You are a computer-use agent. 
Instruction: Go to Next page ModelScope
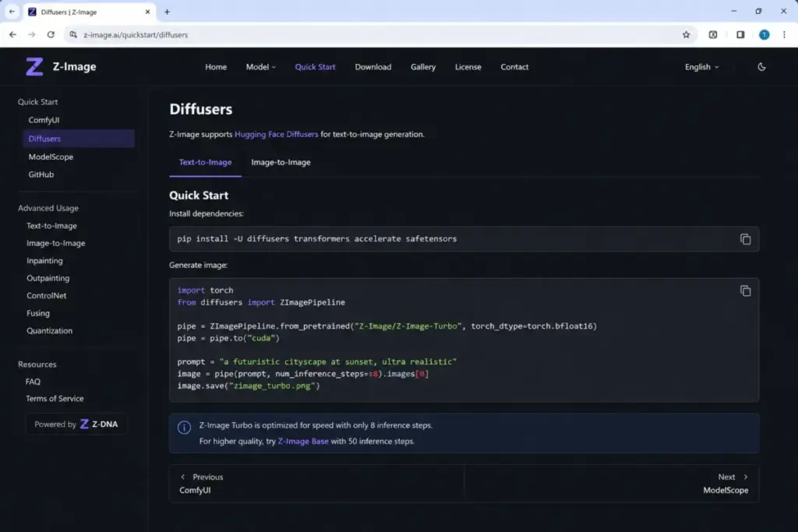point(612,483)
